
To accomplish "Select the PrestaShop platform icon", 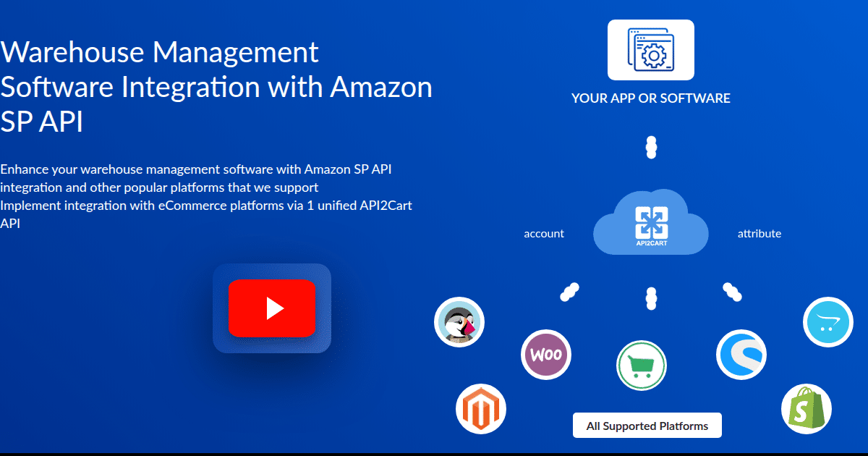I will (459, 322).
